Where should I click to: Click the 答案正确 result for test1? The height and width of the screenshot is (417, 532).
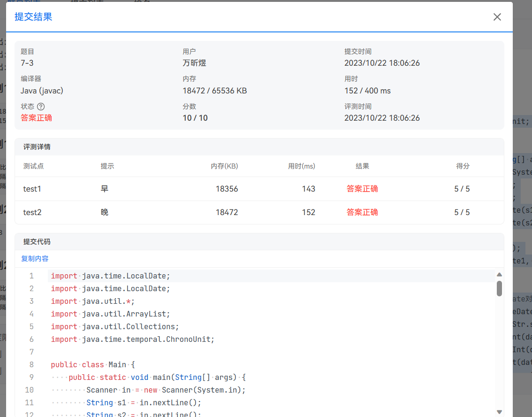point(362,189)
